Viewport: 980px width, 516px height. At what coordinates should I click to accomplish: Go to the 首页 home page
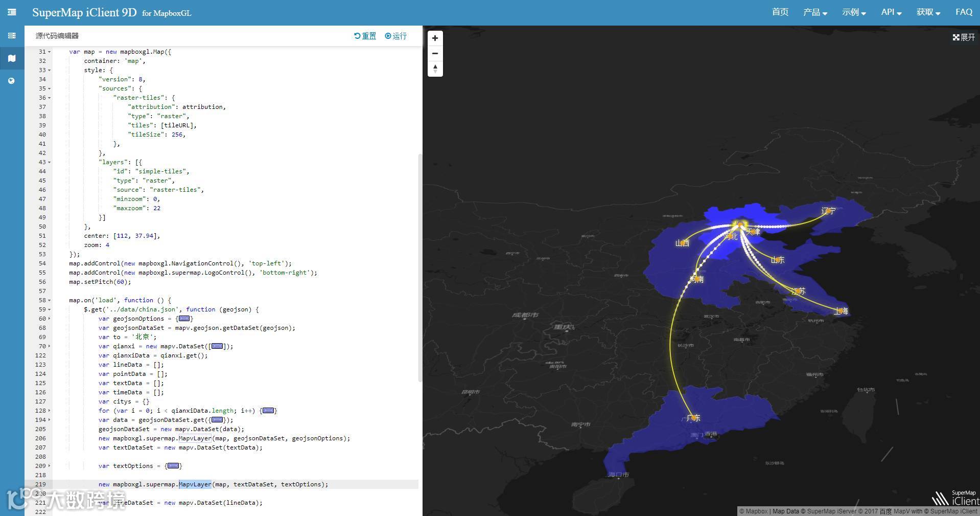coord(780,12)
